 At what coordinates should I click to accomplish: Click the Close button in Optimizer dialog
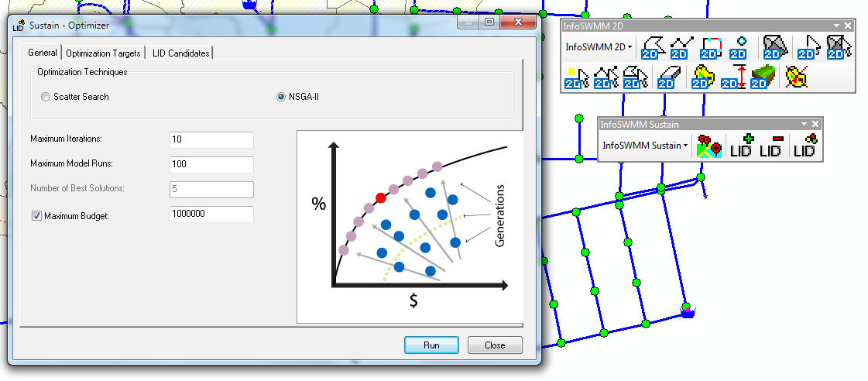(x=495, y=345)
